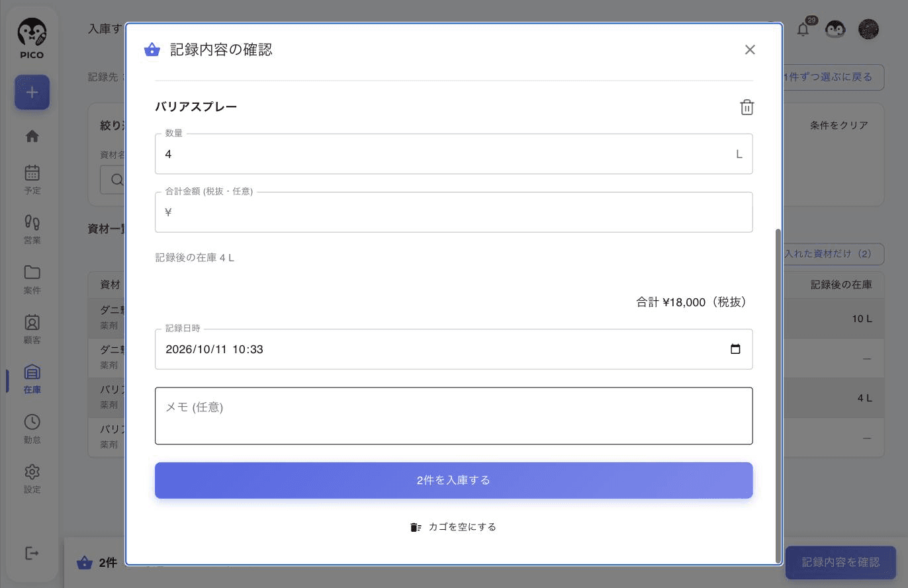
Task: Click the 1件ずつ選ぶに戻る button
Action: pyautogui.click(x=833, y=77)
